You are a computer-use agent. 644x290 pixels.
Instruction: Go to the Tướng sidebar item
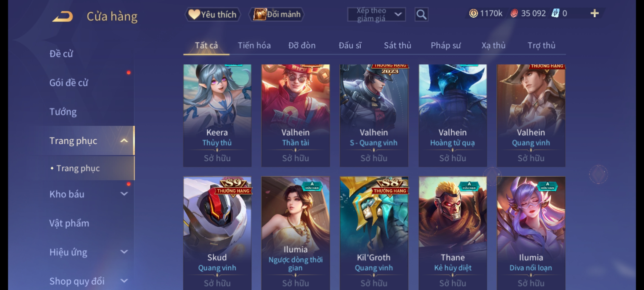[63, 111]
